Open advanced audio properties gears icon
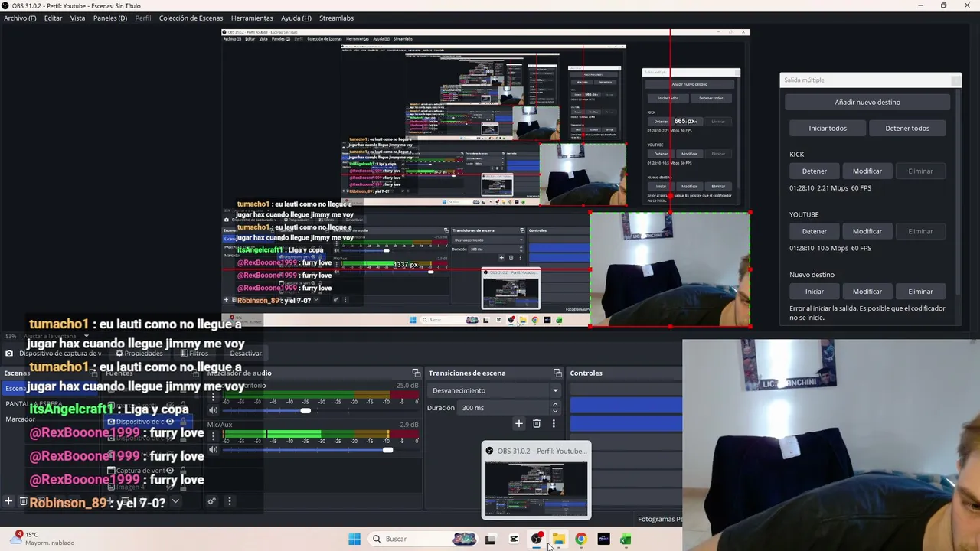This screenshot has height=551, width=980. point(212,501)
